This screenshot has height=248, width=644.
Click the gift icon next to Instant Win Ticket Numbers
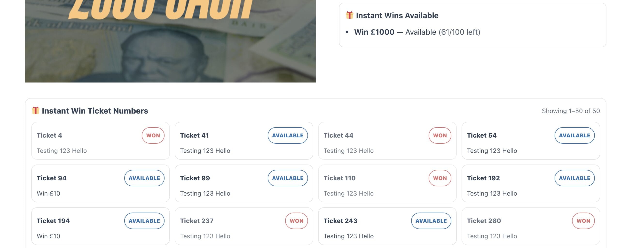pyautogui.click(x=36, y=110)
